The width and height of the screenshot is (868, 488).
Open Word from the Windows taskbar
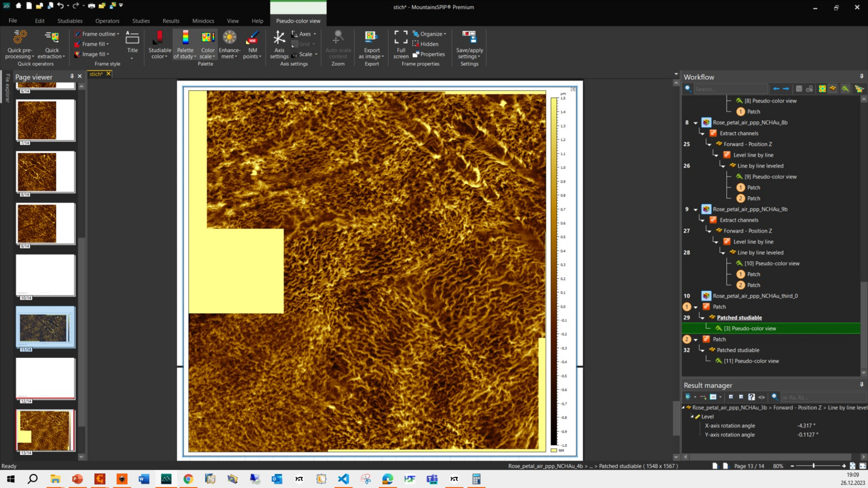(x=144, y=479)
